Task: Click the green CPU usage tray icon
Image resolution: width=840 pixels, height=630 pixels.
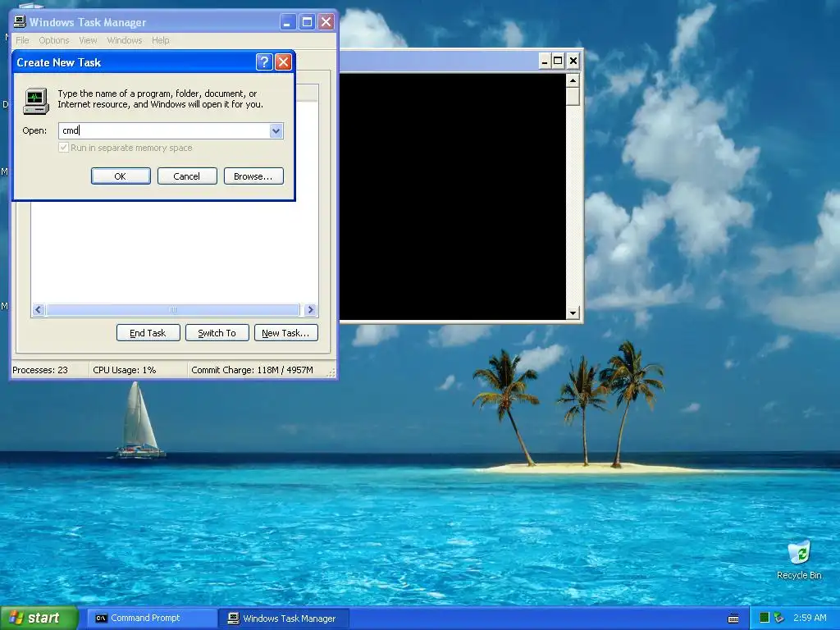Action: [x=765, y=618]
